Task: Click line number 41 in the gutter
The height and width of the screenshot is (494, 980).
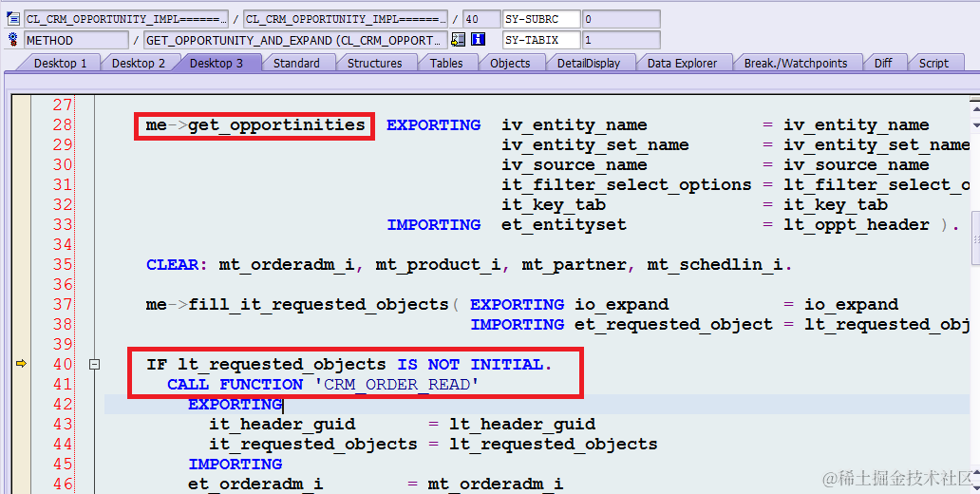Action: pos(62,384)
